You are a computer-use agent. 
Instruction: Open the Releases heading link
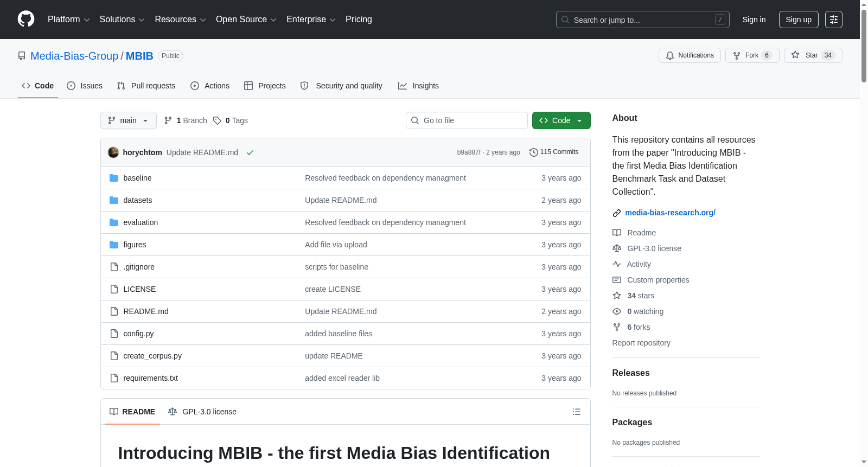[631, 373]
